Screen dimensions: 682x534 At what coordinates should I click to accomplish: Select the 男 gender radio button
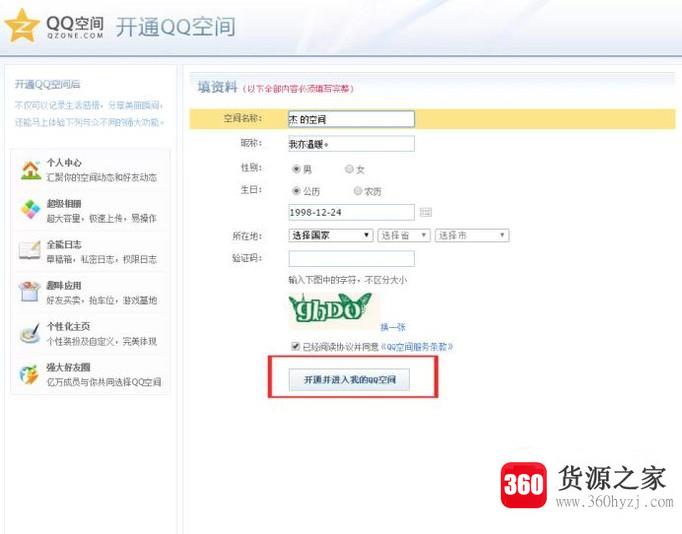[296, 169]
